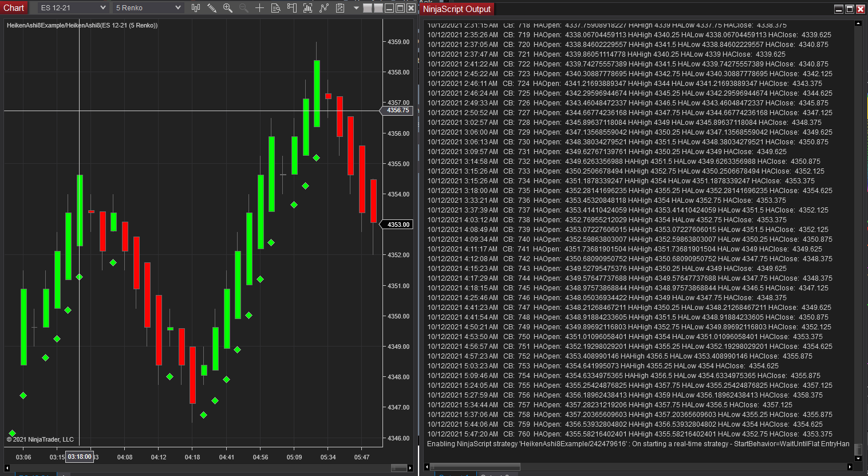Select the NinjaScript Output tab

click(x=457, y=9)
